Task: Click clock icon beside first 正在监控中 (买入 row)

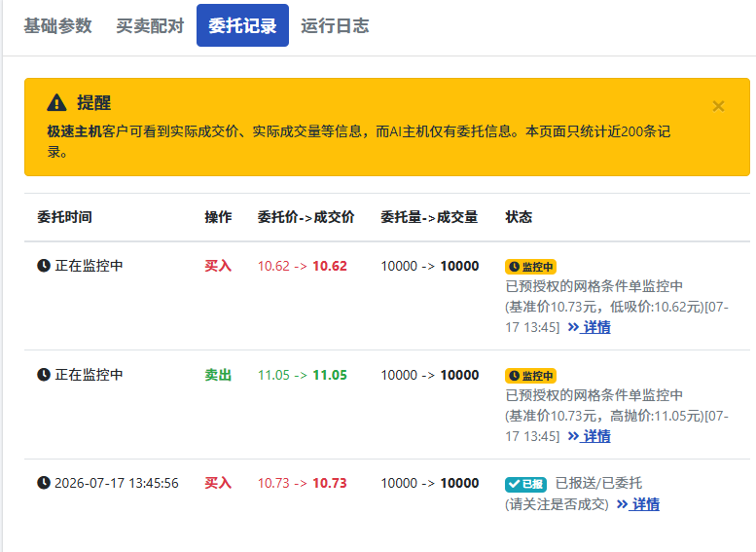Action: click(44, 266)
